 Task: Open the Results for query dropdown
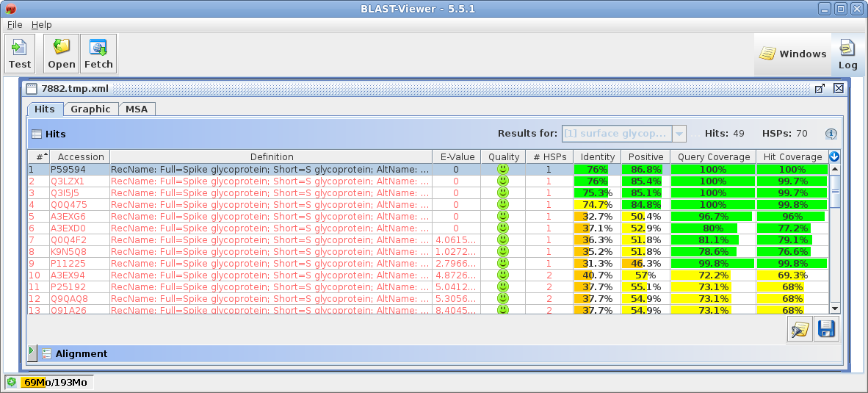pos(679,134)
